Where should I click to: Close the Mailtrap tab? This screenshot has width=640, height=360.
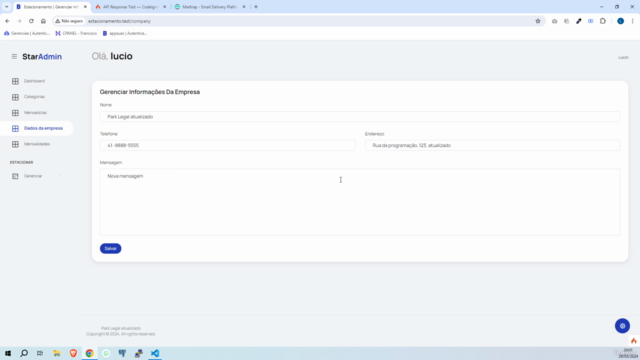[244, 7]
